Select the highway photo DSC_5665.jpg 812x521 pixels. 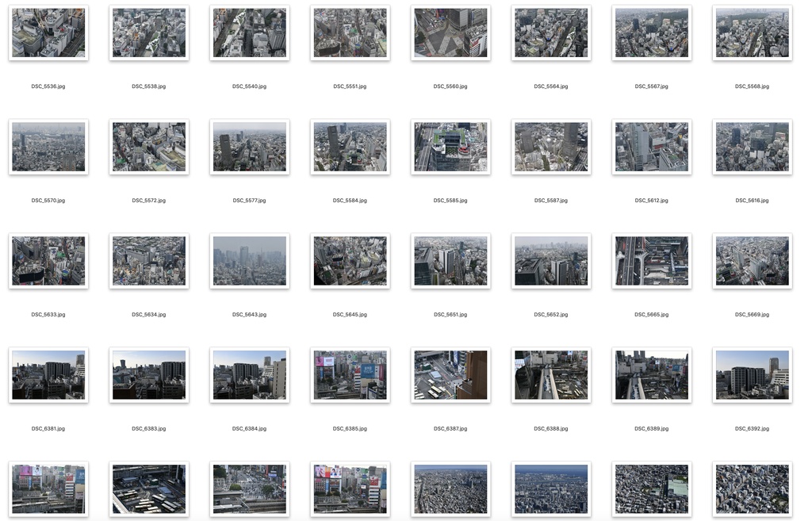(x=651, y=260)
